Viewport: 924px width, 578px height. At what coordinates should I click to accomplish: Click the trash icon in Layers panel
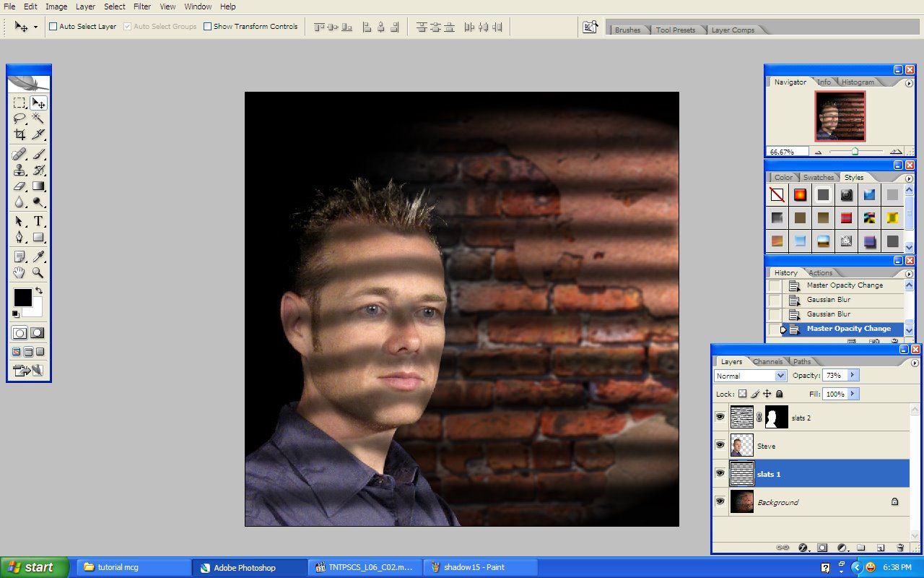pyautogui.click(x=900, y=548)
